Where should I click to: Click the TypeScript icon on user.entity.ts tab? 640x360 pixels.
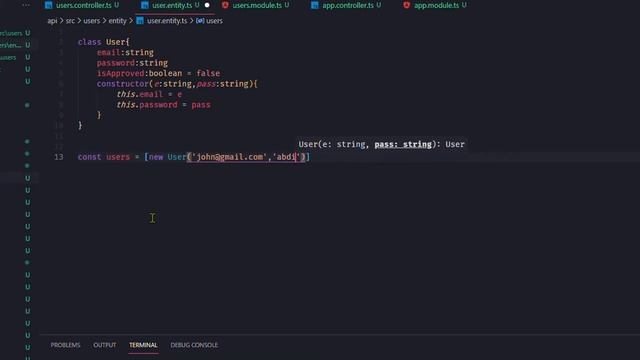click(x=144, y=5)
